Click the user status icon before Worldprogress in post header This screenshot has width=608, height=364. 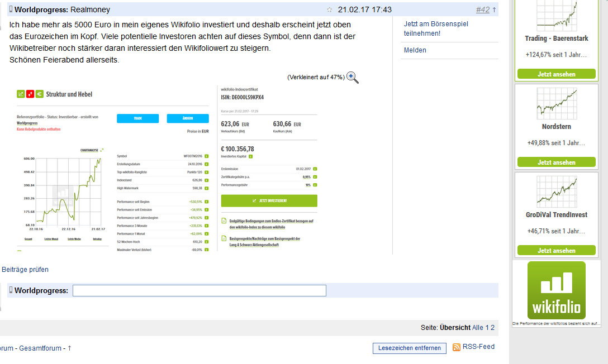11,9
